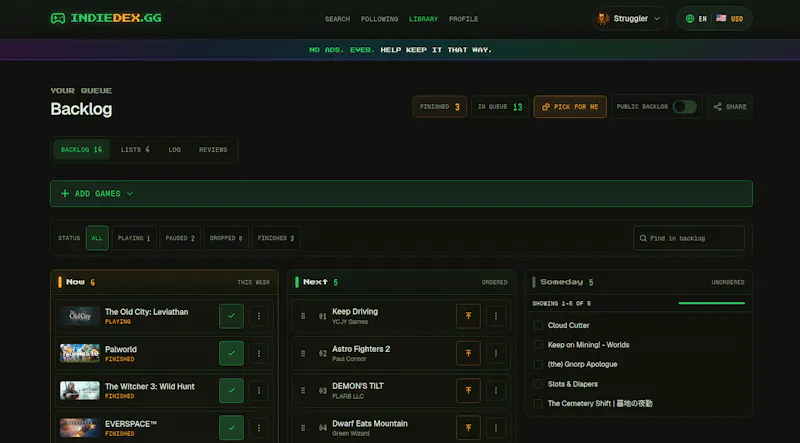Image resolution: width=800 pixels, height=443 pixels.
Task: Click the Pick For Me button
Action: pos(570,107)
